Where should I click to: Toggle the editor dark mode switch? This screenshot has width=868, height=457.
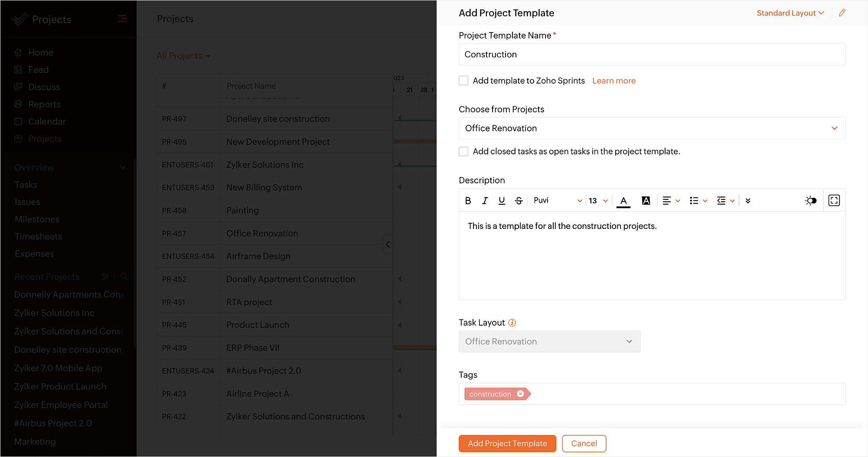(x=811, y=200)
